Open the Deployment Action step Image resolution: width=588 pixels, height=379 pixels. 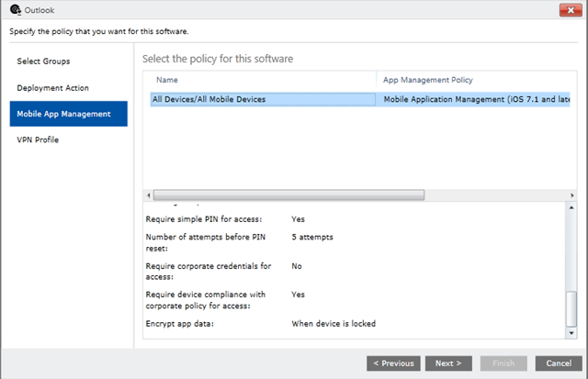pyautogui.click(x=53, y=88)
